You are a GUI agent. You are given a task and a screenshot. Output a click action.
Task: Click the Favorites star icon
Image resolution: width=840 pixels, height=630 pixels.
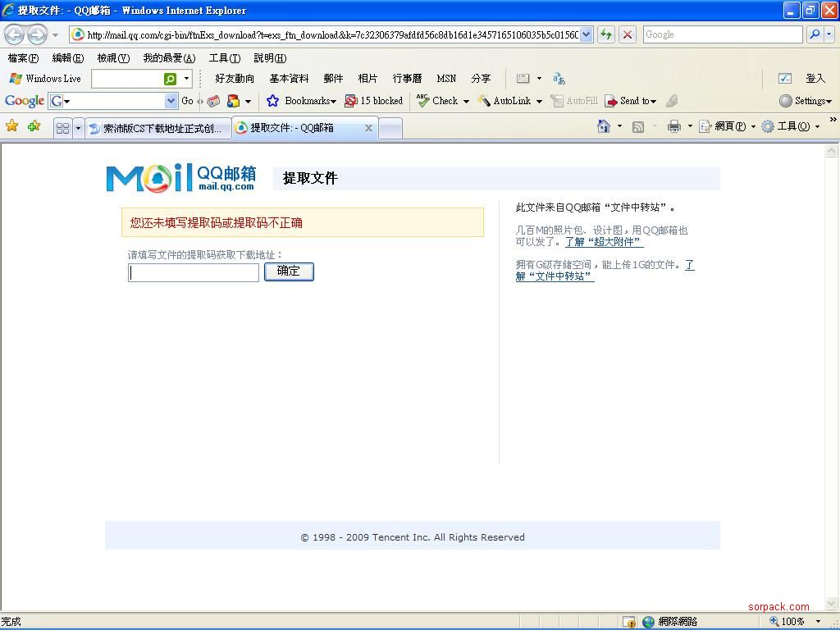coord(11,126)
